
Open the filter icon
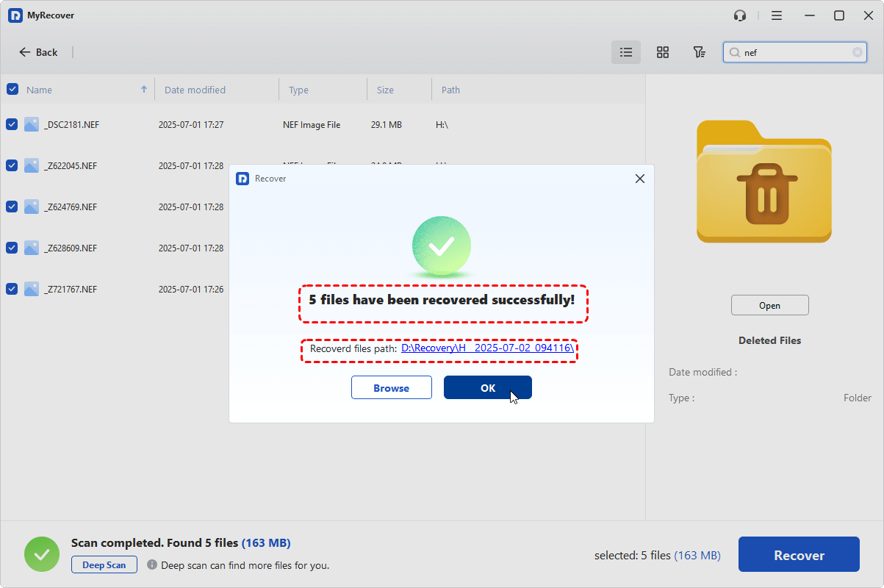coord(700,52)
